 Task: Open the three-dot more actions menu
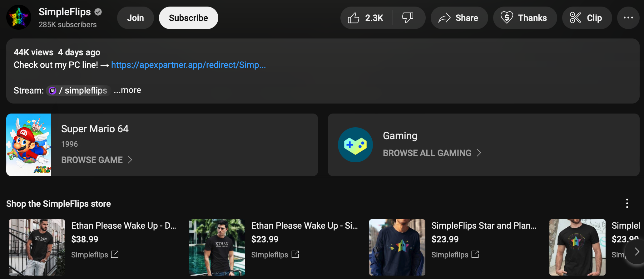pyautogui.click(x=628, y=18)
